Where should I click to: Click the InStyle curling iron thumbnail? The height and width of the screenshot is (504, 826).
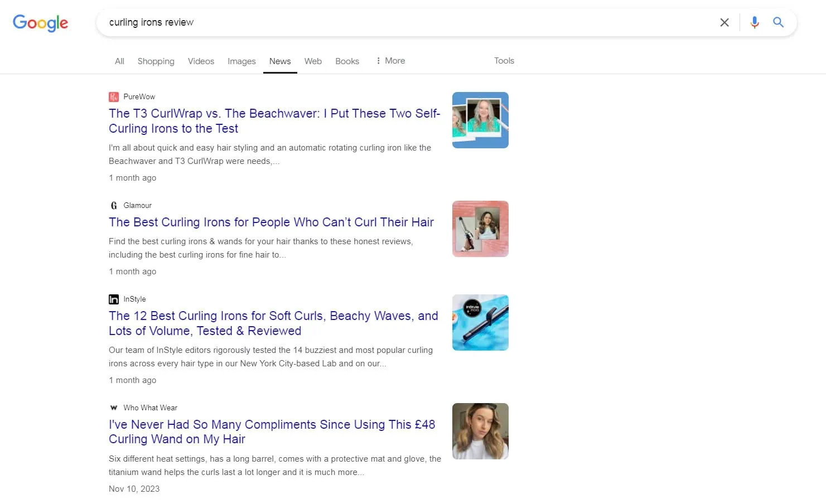point(480,322)
